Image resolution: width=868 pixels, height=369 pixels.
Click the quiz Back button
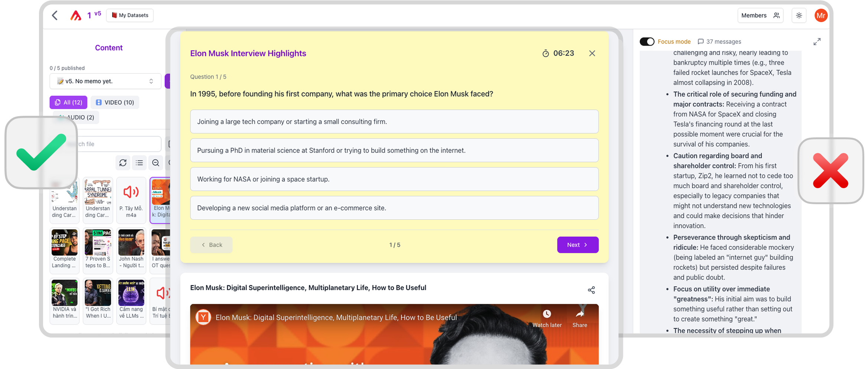211,245
